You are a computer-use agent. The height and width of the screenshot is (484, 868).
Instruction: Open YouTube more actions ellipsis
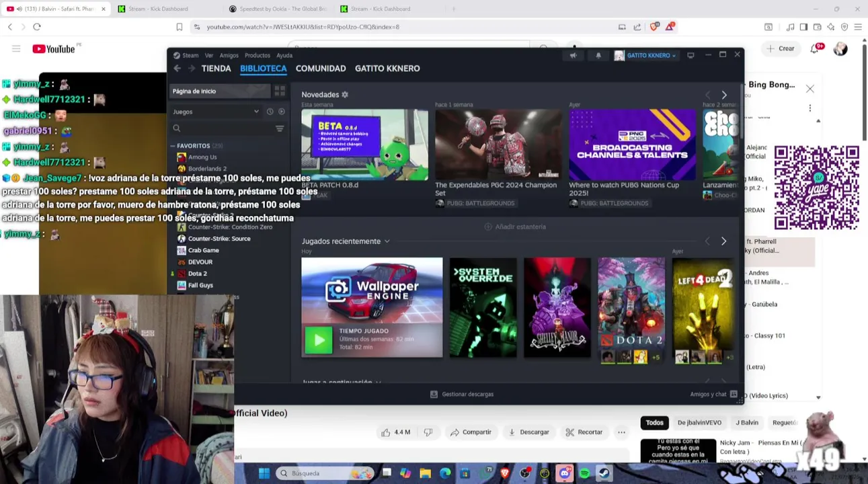(x=621, y=432)
